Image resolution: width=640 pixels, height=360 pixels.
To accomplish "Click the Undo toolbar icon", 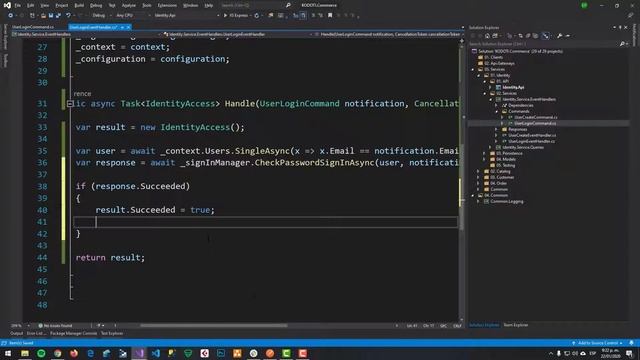I will (68, 16).
